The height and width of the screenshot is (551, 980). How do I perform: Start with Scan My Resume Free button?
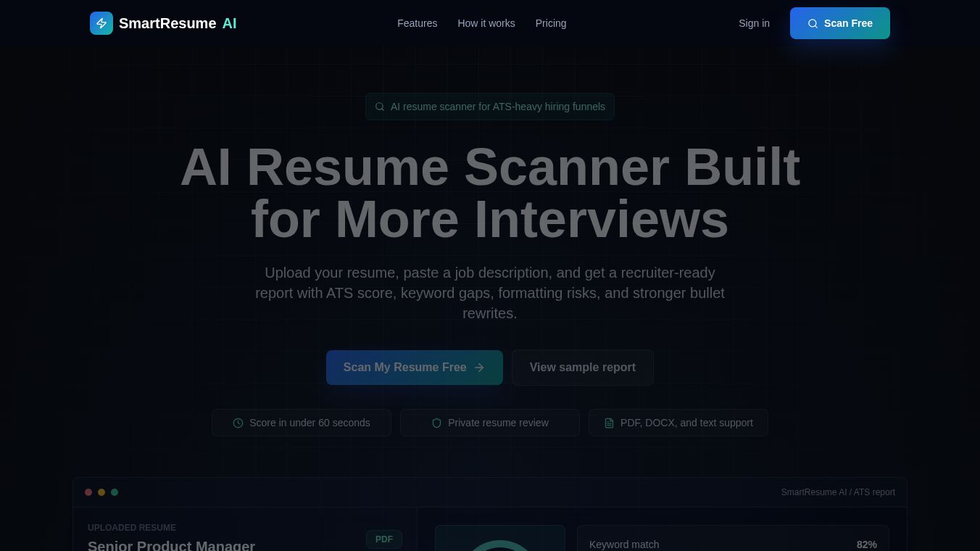(x=415, y=368)
